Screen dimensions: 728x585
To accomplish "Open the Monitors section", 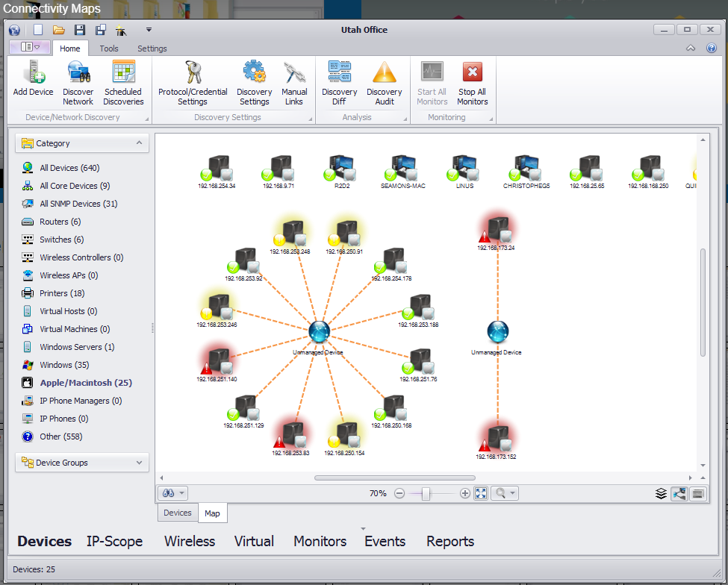I will click(320, 541).
